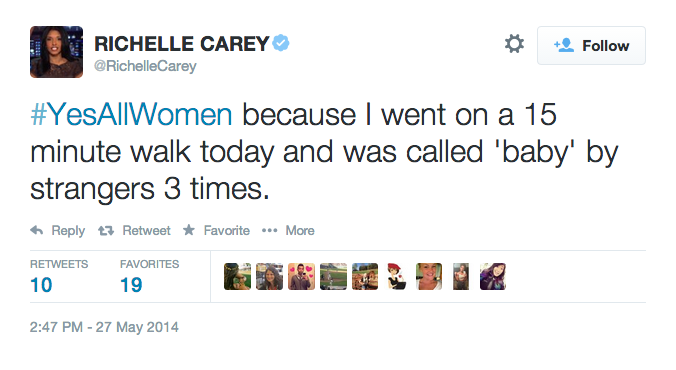Click the favorite star icon
Image resolution: width=676 pixels, height=370 pixels.
[189, 230]
